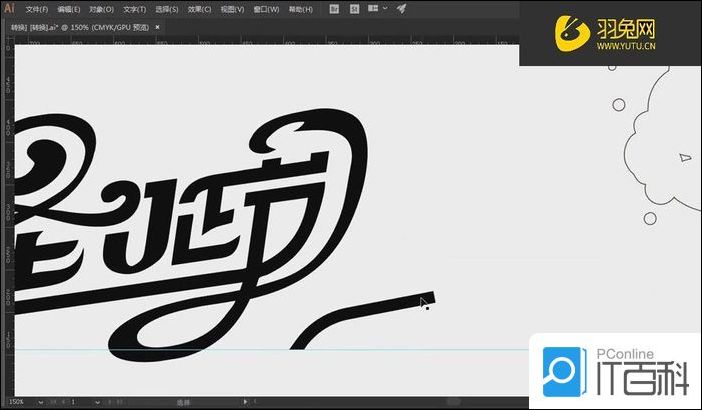Open Adobe Stock via St icon

tap(354, 9)
